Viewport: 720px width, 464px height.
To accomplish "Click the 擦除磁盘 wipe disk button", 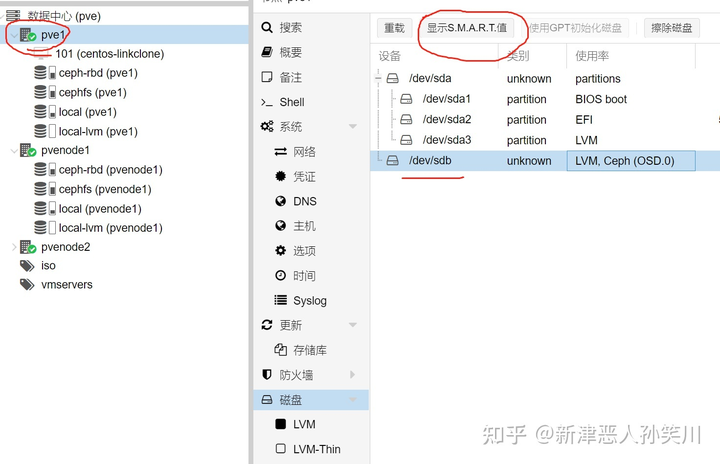I will (x=671, y=28).
